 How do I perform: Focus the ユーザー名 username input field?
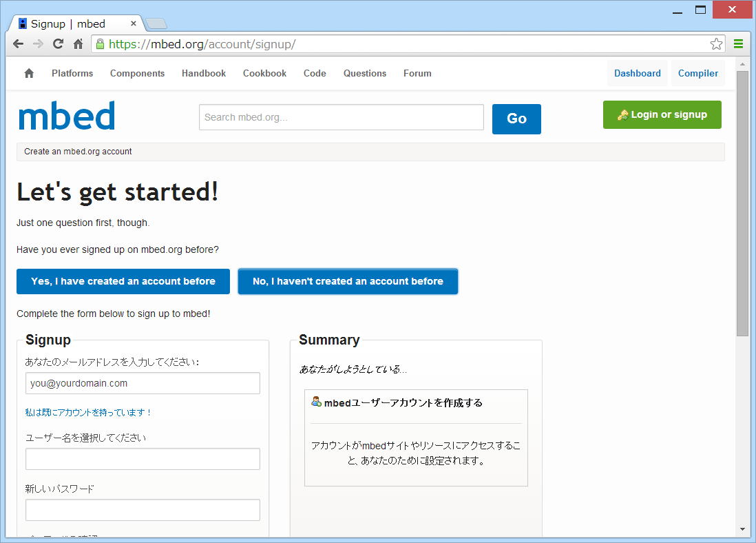point(143,459)
